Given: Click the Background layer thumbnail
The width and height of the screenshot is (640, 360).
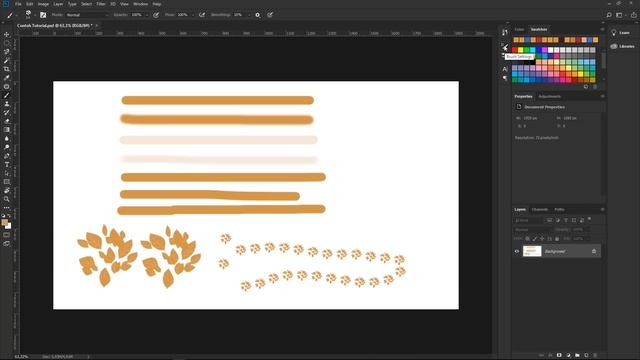Looking at the screenshot, I should 532,251.
